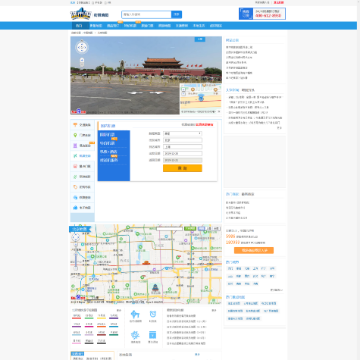Select the green location pin sidebar icon
The height and width of the screenshot is (360, 360).
[75, 135]
